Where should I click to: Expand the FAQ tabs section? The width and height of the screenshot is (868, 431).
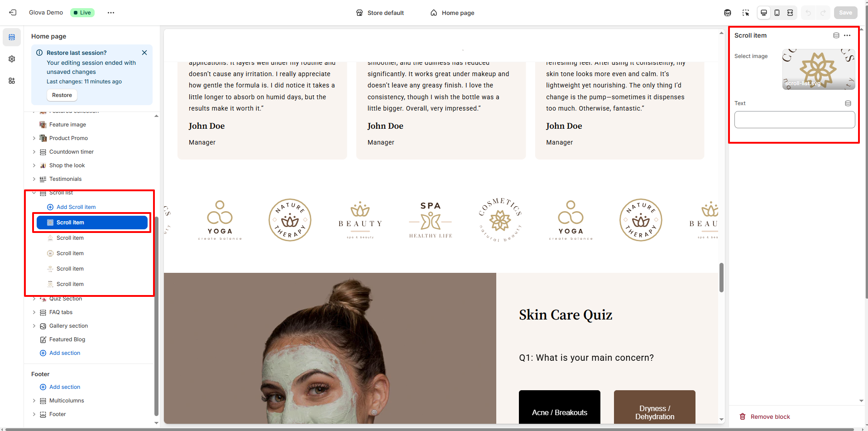coord(34,312)
